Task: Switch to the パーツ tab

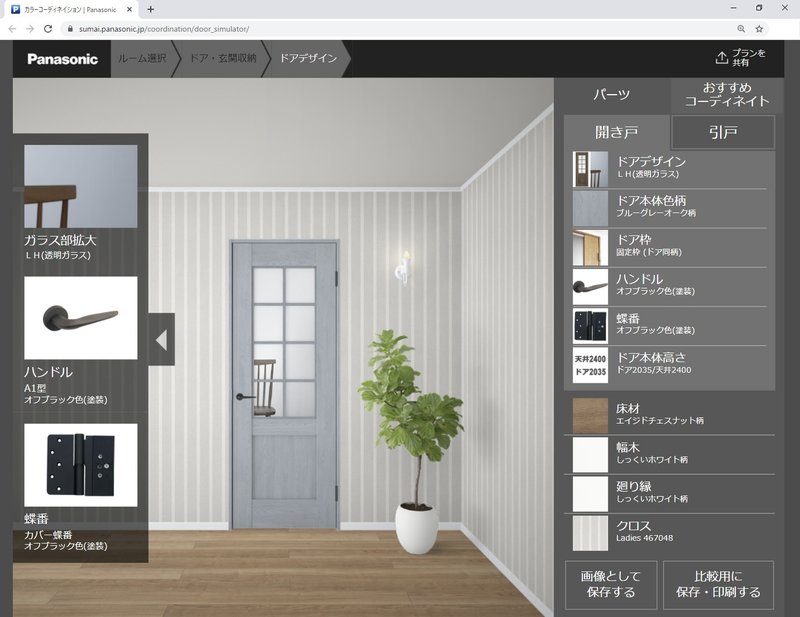Action: (611, 94)
